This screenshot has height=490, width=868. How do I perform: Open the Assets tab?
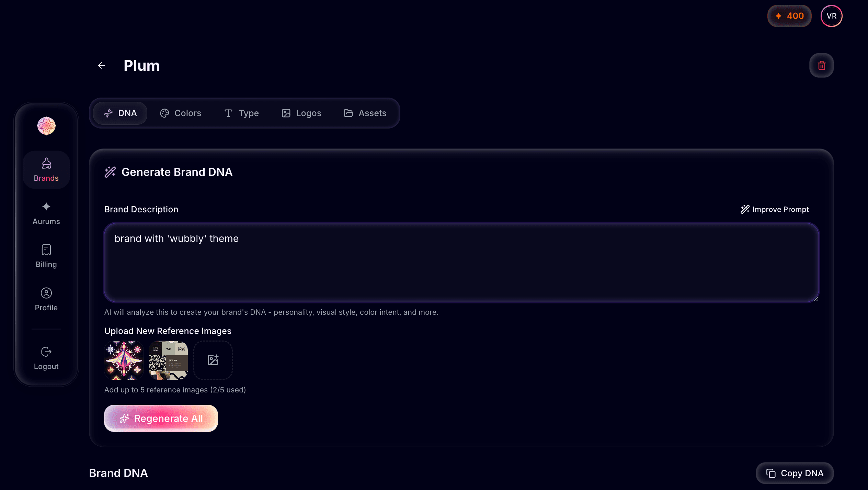tap(365, 113)
